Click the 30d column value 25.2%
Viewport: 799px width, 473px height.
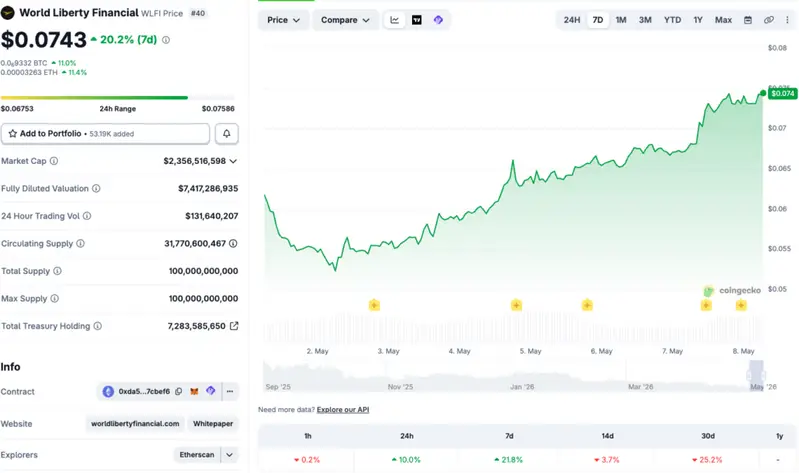pyautogui.click(x=707, y=460)
